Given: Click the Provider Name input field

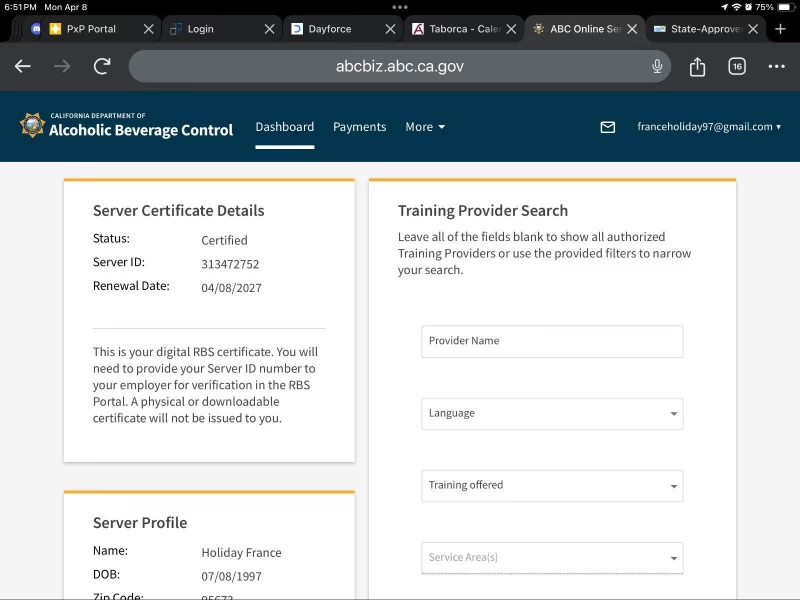Looking at the screenshot, I should pyautogui.click(x=552, y=341).
